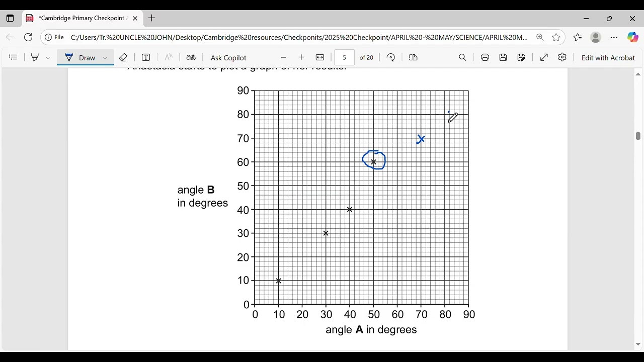This screenshot has width=644, height=362.
Task: Open the zoom magnifier in address bar
Action: [540, 37]
